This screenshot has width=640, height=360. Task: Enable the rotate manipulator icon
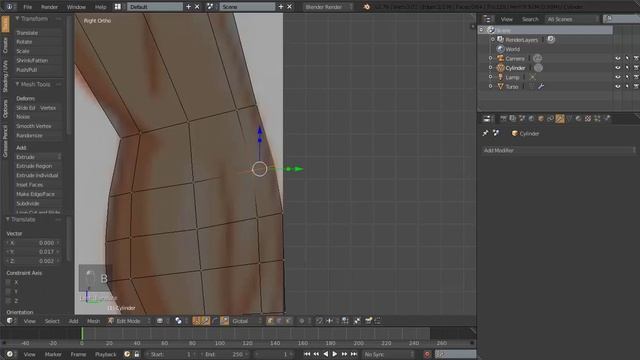point(216,321)
